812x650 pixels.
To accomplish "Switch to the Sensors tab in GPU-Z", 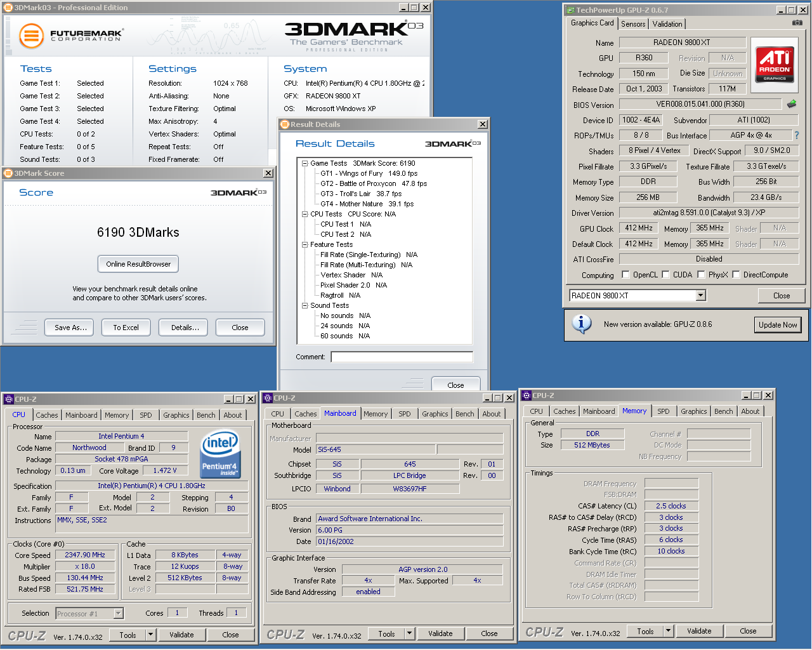I will pos(633,24).
